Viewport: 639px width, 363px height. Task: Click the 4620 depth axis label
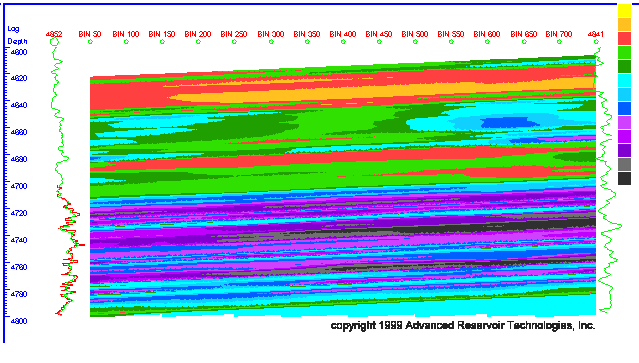click(19, 78)
